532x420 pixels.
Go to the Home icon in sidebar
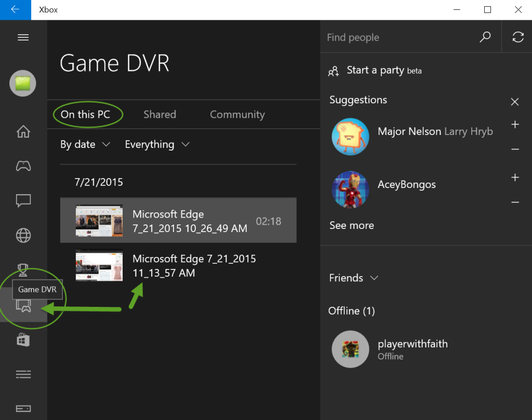tap(23, 131)
